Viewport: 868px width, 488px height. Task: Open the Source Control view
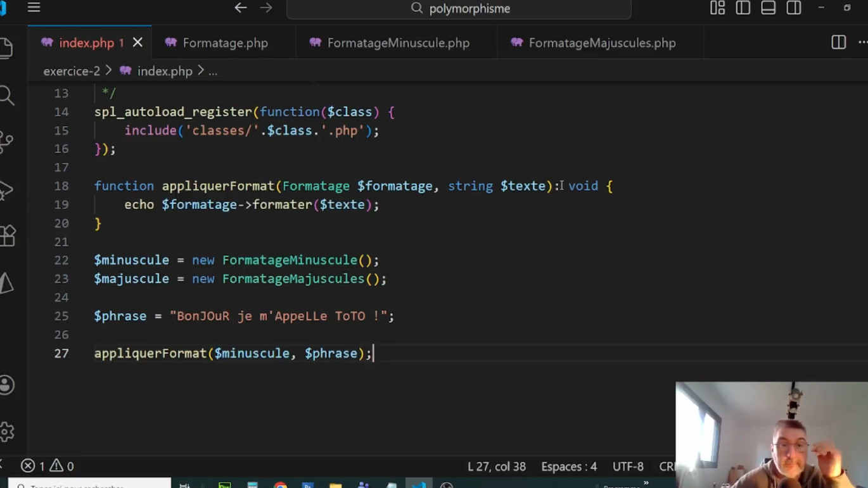7,142
